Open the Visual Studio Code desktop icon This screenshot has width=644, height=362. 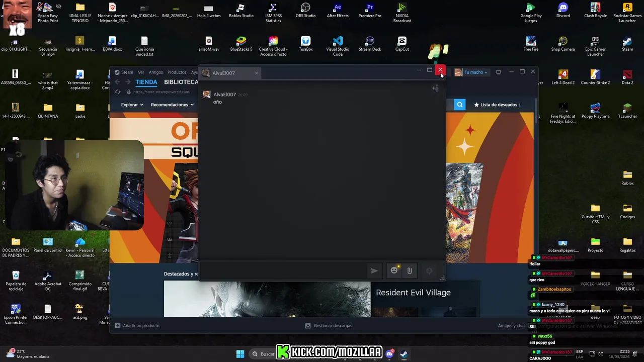coord(338,46)
